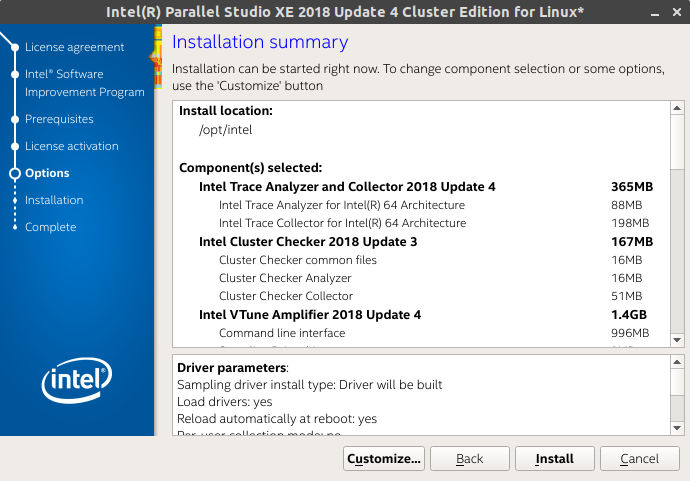Click the Load drivers: yes line
This screenshot has width=690, height=481.
point(224,402)
